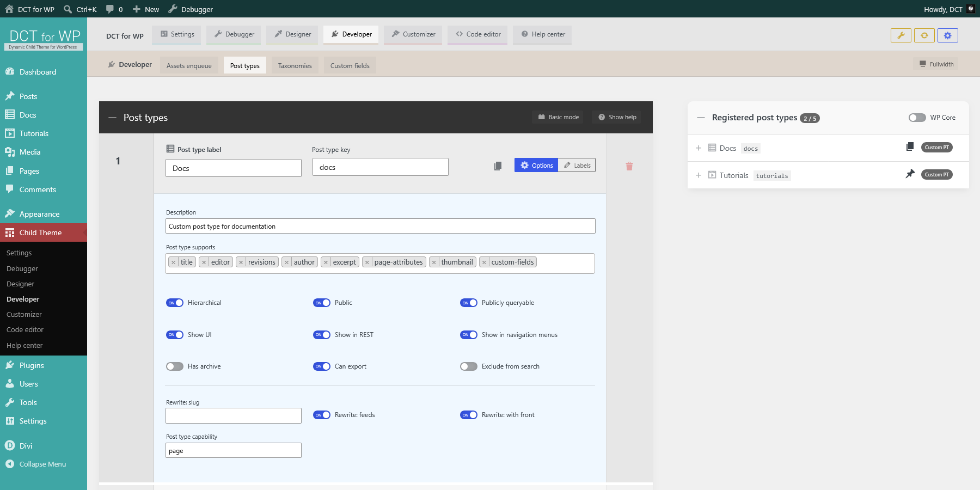Toggle the Can export switch
Viewport: 980px width, 490px height.
[322, 366]
